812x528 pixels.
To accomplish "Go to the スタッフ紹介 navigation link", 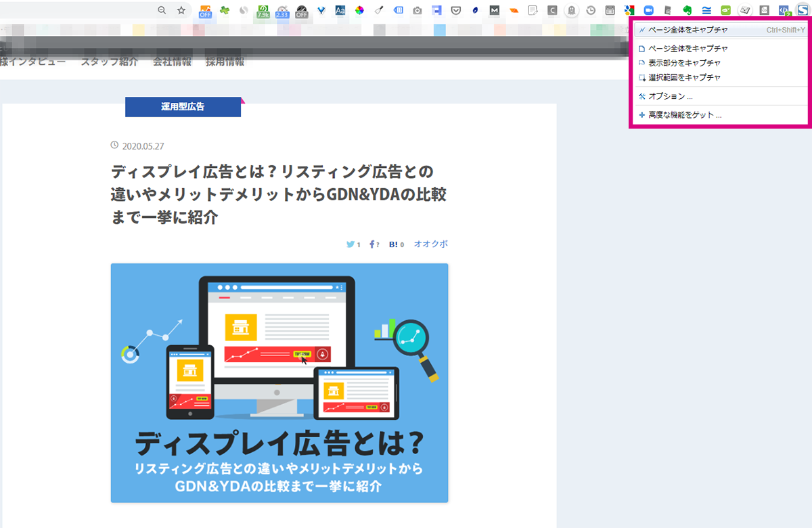I will click(110, 62).
